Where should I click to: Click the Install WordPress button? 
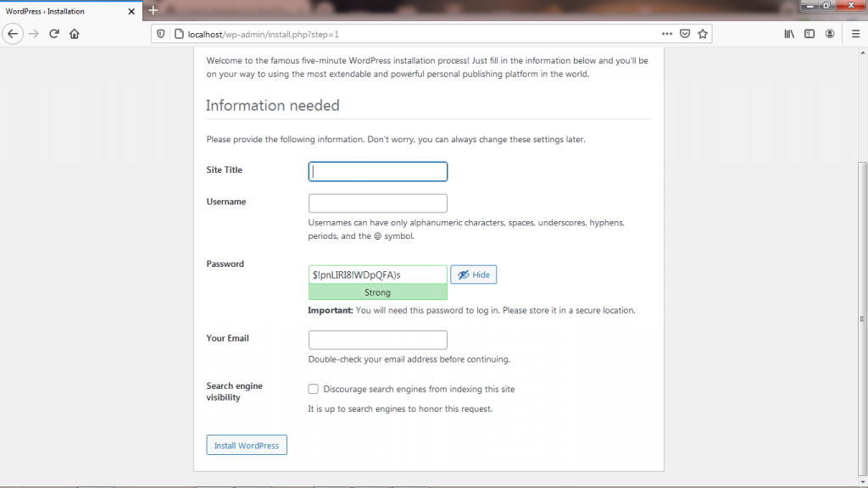click(x=247, y=445)
